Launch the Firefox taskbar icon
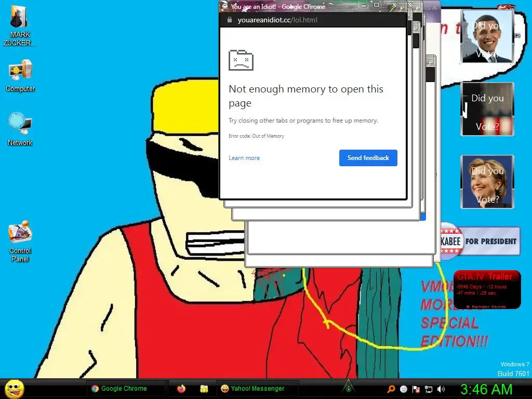This screenshot has width=532, height=399. [181, 389]
